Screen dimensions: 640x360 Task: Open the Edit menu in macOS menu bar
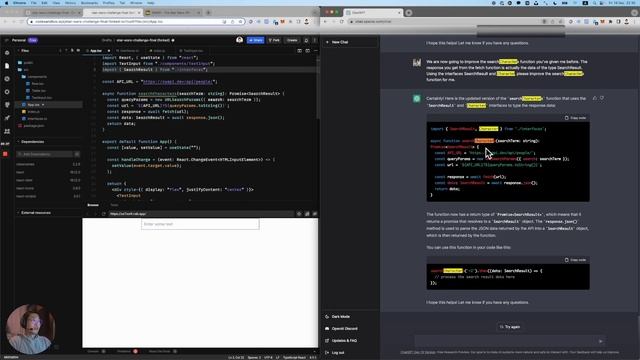pyautogui.click(x=44, y=3)
